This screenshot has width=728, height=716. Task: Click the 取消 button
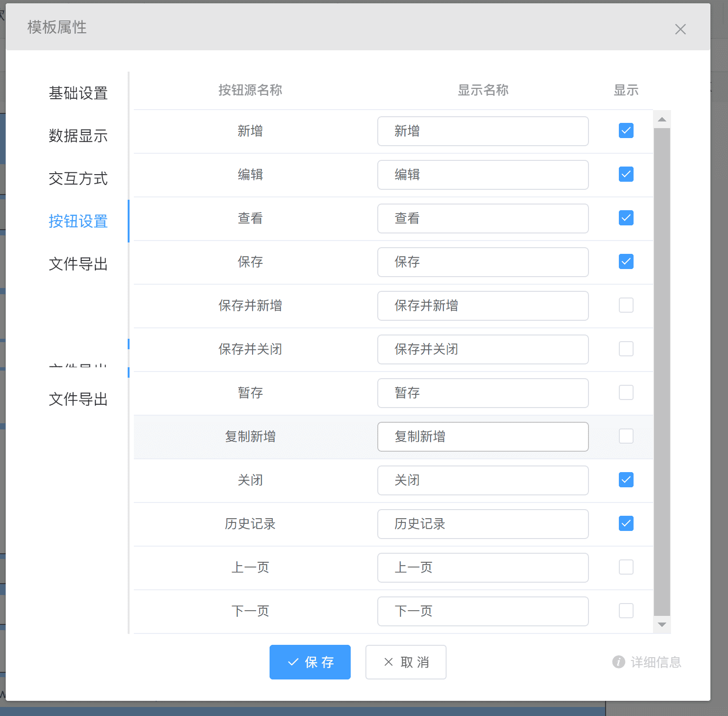click(406, 662)
